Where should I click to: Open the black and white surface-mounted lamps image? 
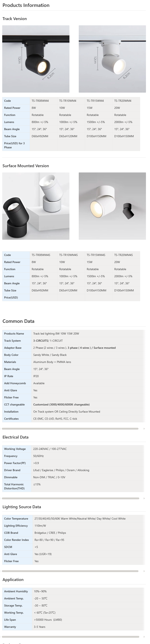pos(36,206)
